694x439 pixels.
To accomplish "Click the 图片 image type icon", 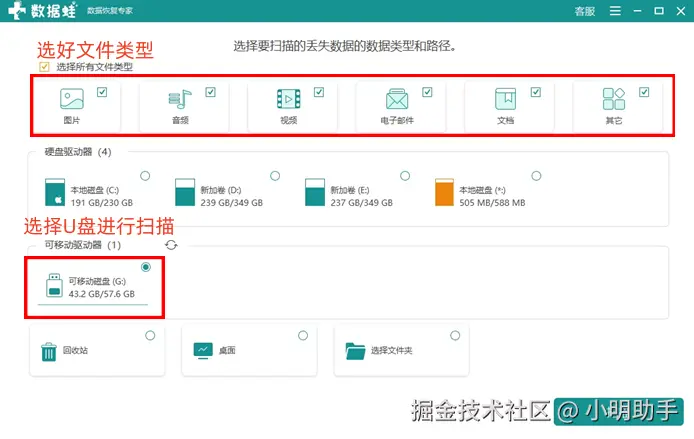I will pos(72,99).
